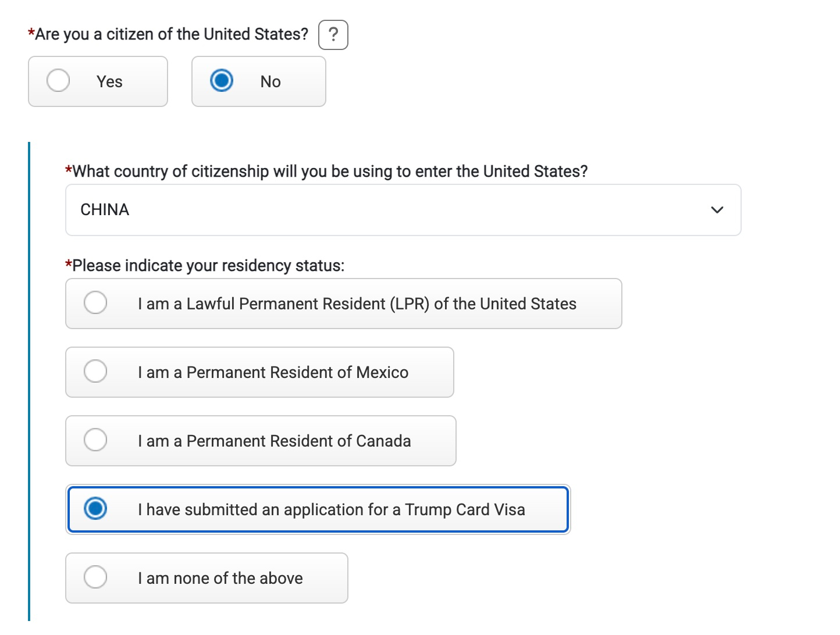Select the Permanent Resident of Canada radio circle
The width and height of the screenshot is (840, 635).
95,440
